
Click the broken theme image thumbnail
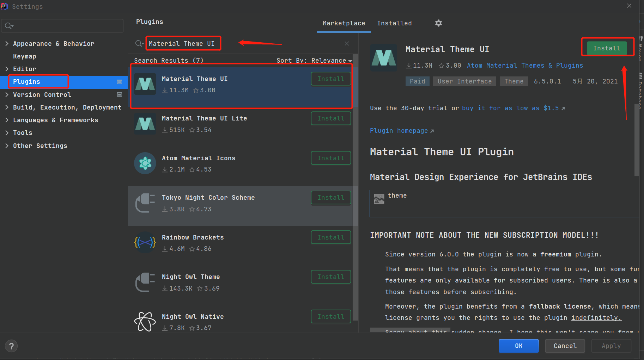coord(379,199)
